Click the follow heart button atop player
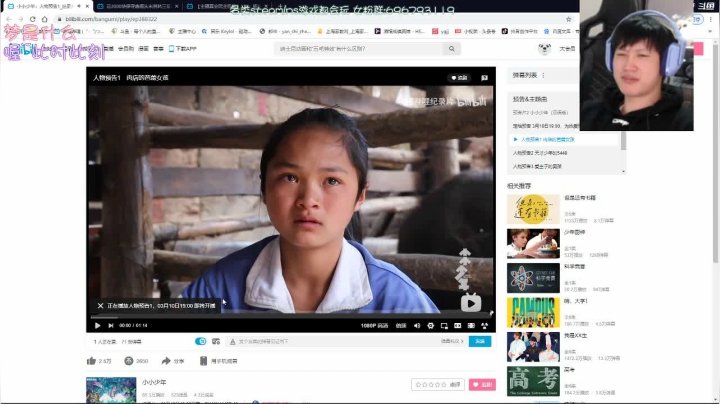 [x=459, y=78]
